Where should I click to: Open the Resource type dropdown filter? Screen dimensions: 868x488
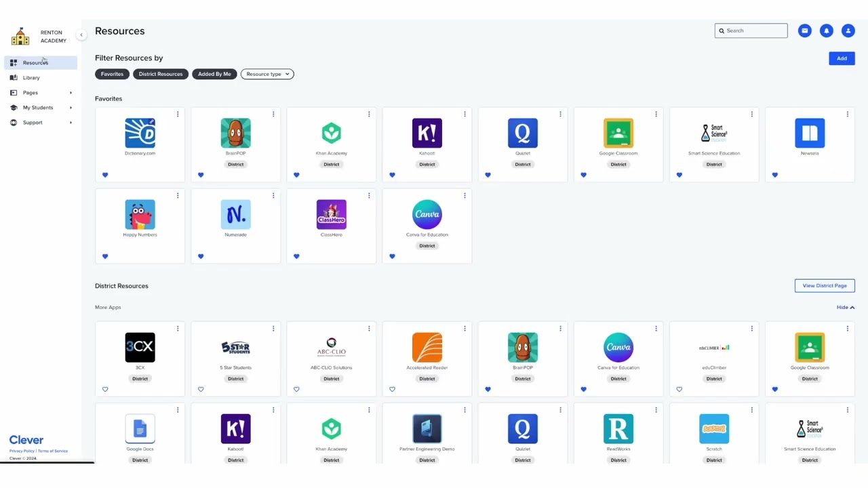click(x=267, y=74)
